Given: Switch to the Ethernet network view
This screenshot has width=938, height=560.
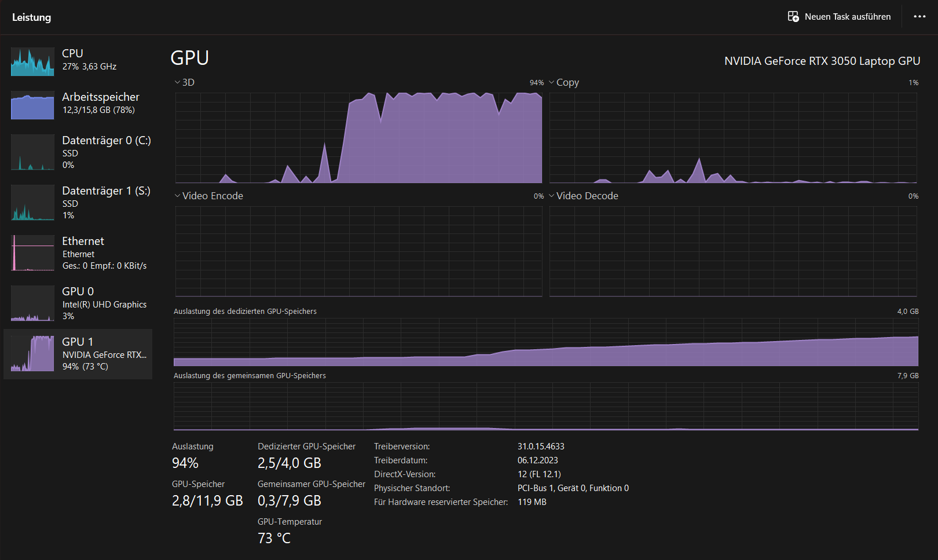Looking at the screenshot, I should [x=78, y=253].
